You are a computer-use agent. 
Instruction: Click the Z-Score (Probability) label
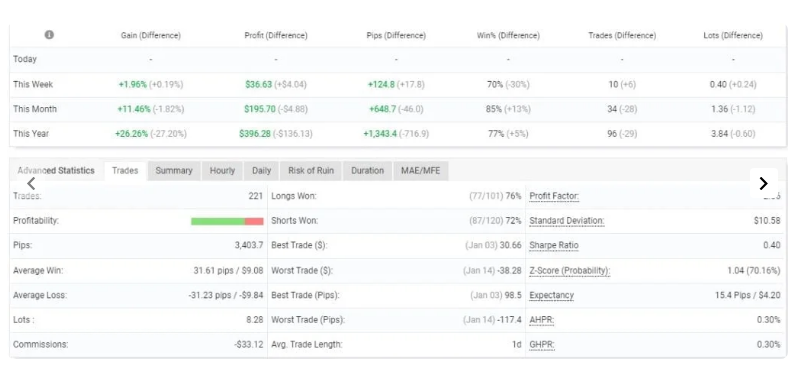coord(570,271)
